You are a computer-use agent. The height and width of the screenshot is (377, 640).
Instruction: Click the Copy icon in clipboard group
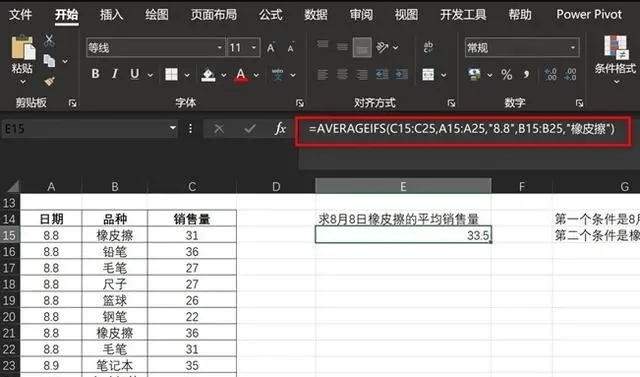(49, 61)
